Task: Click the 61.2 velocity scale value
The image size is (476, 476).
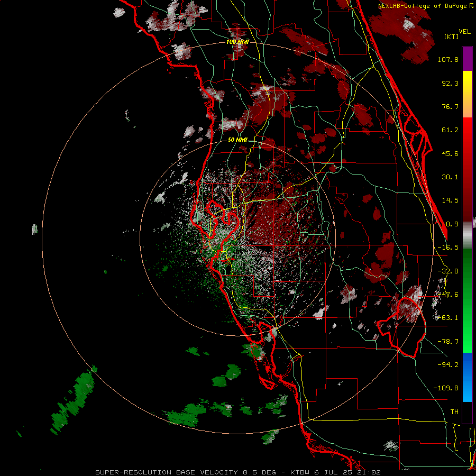Action: pyautogui.click(x=450, y=130)
